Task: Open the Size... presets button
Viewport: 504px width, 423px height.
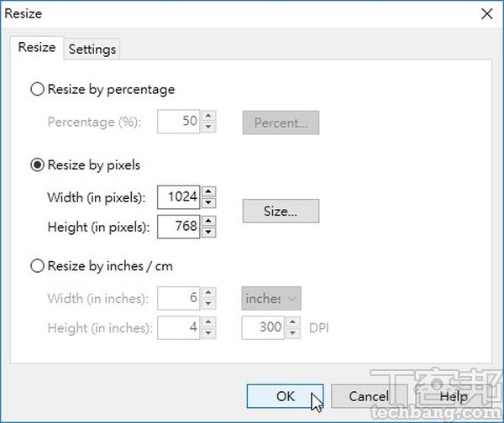Action: (281, 211)
